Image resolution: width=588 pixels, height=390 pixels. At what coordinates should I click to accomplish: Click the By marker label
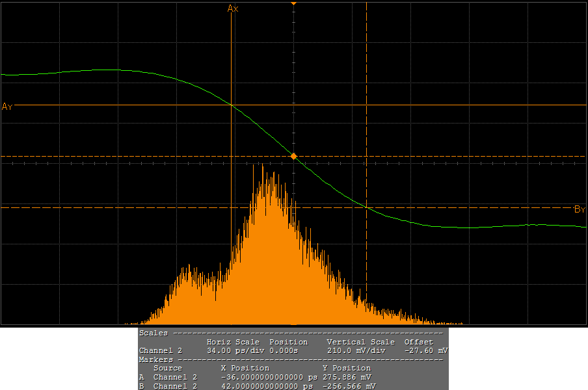580,209
